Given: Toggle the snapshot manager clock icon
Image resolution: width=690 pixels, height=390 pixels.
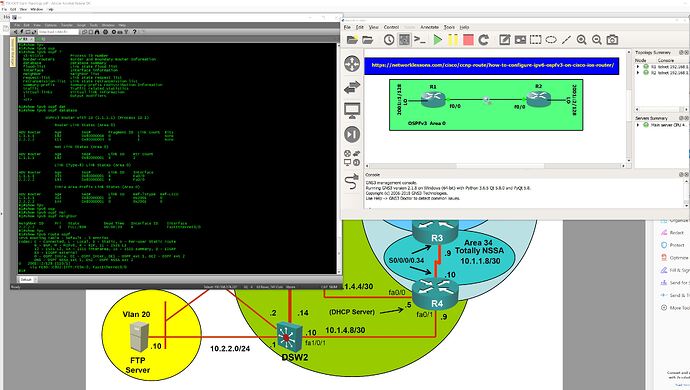Looking at the screenshot, I should pyautogui.click(x=389, y=40).
